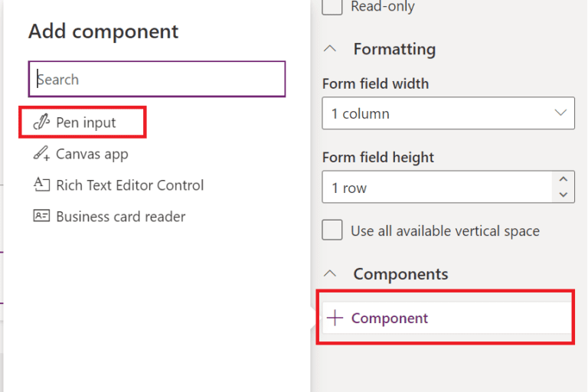Select Business card reader component

click(x=120, y=217)
